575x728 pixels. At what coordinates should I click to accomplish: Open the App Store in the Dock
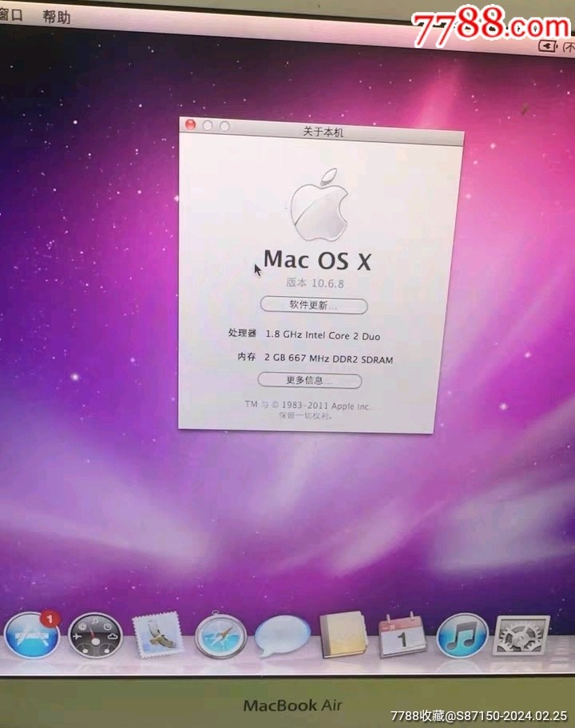pos(32,635)
